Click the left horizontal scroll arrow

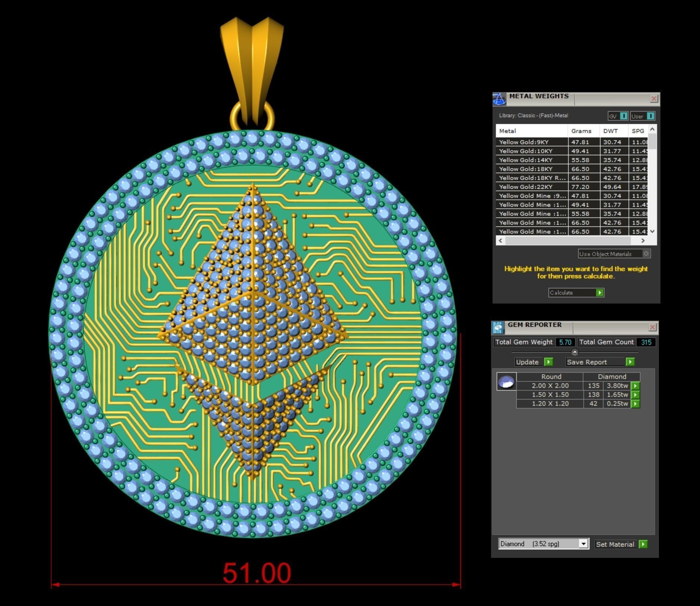(501, 241)
